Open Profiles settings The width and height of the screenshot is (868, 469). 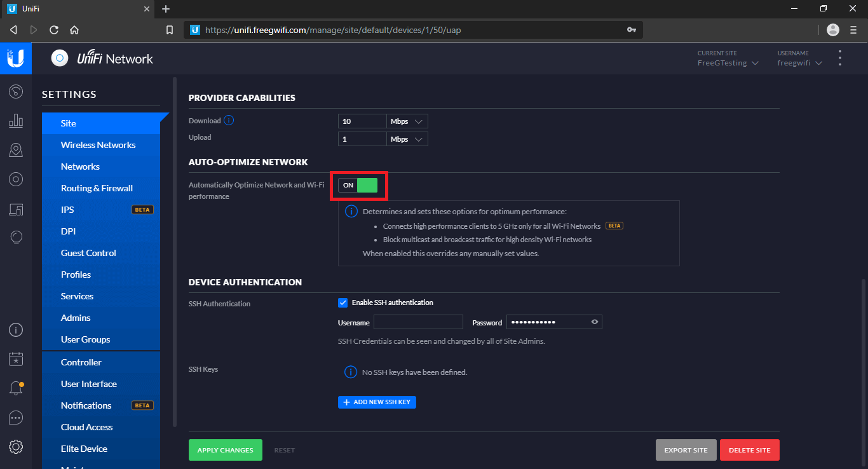[101, 275]
